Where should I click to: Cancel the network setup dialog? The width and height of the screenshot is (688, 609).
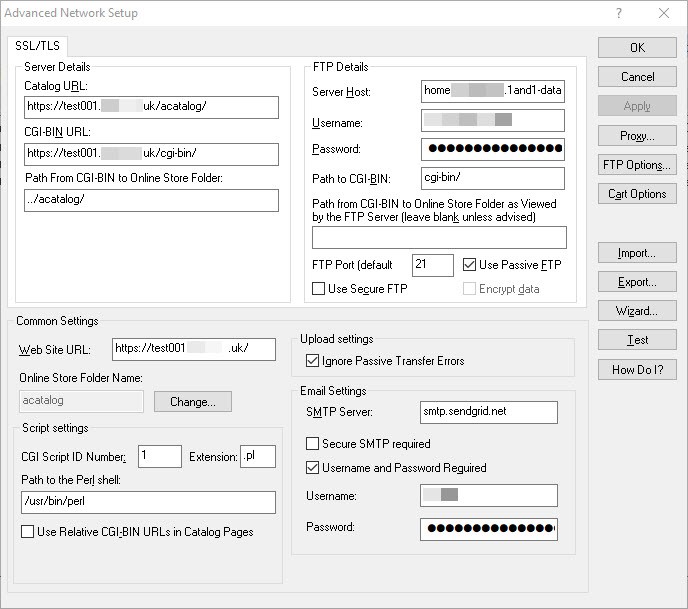click(637, 77)
